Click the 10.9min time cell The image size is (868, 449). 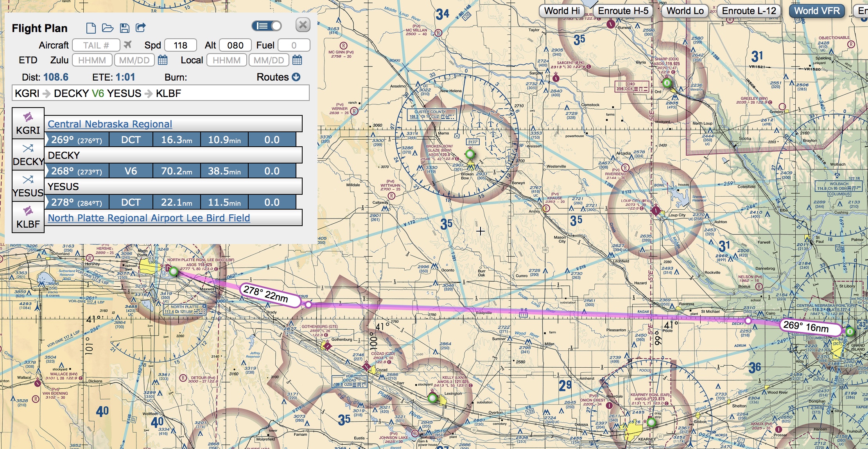(x=224, y=140)
